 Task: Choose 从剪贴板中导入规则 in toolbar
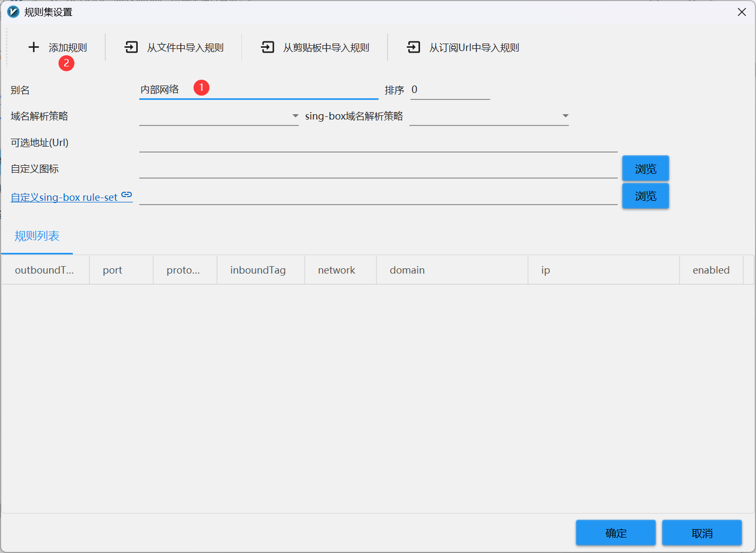pos(326,48)
